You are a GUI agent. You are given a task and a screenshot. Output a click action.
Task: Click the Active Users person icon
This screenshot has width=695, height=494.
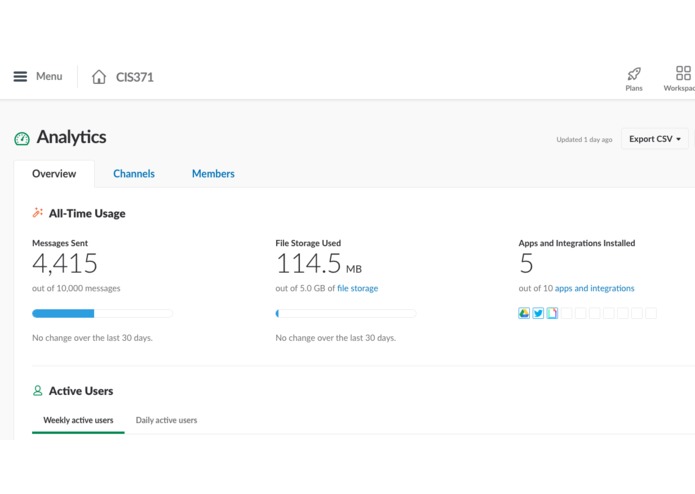click(x=38, y=390)
